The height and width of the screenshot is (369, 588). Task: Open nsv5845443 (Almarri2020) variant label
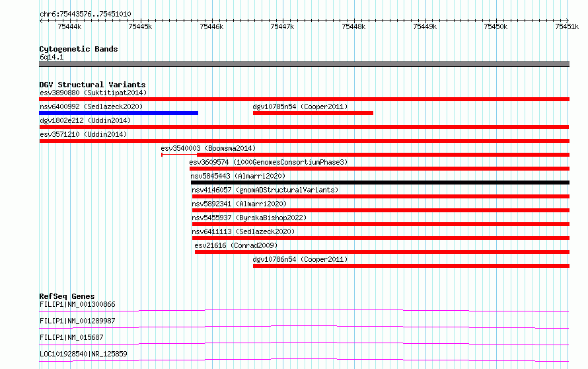coord(238,176)
